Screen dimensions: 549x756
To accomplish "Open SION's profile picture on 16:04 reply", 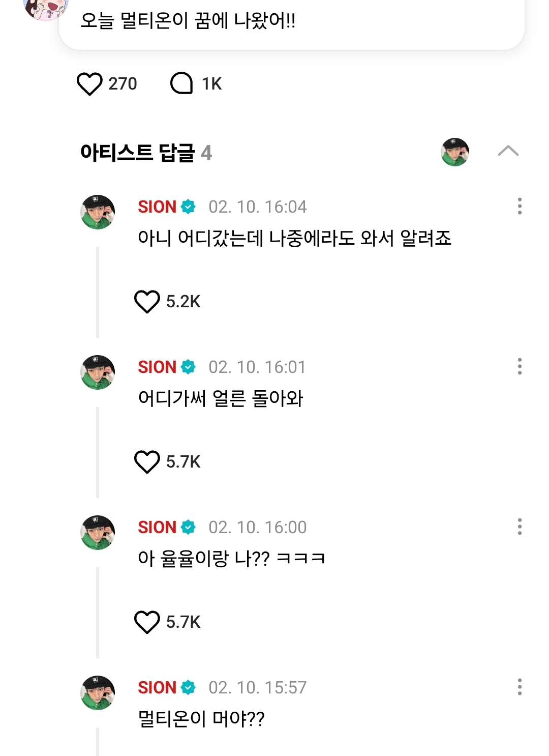I will (98, 212).
